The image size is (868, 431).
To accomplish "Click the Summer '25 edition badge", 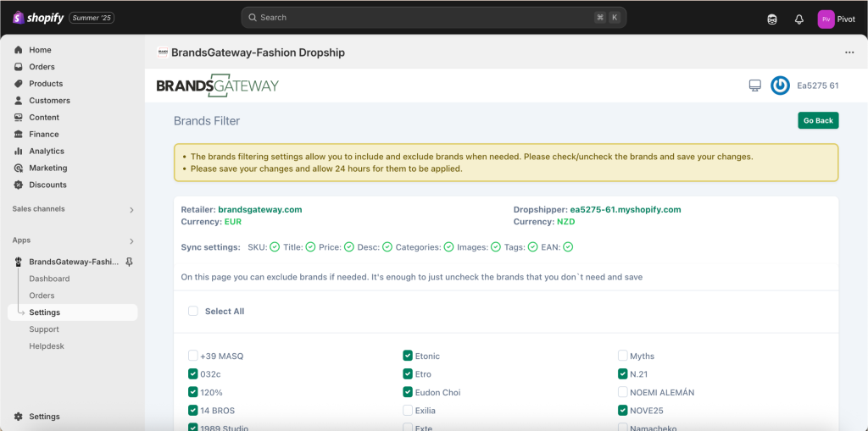I will (x=92, y=19).
